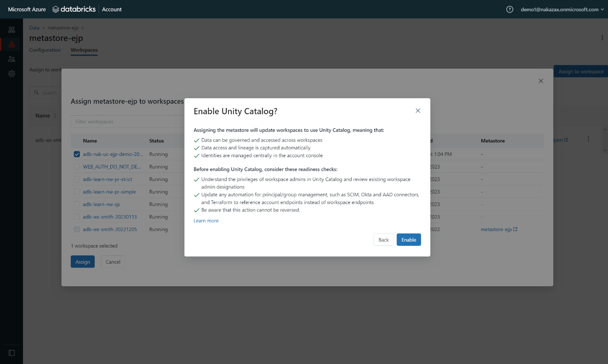Select the adb-learn-nw-qs workspace checkbox
Viewport: 608px width, 364px height.
coord(77,204)
